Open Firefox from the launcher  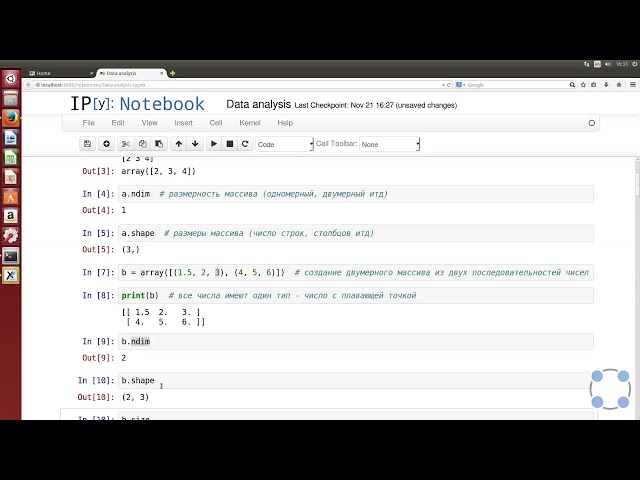click(x=11, y=118)
